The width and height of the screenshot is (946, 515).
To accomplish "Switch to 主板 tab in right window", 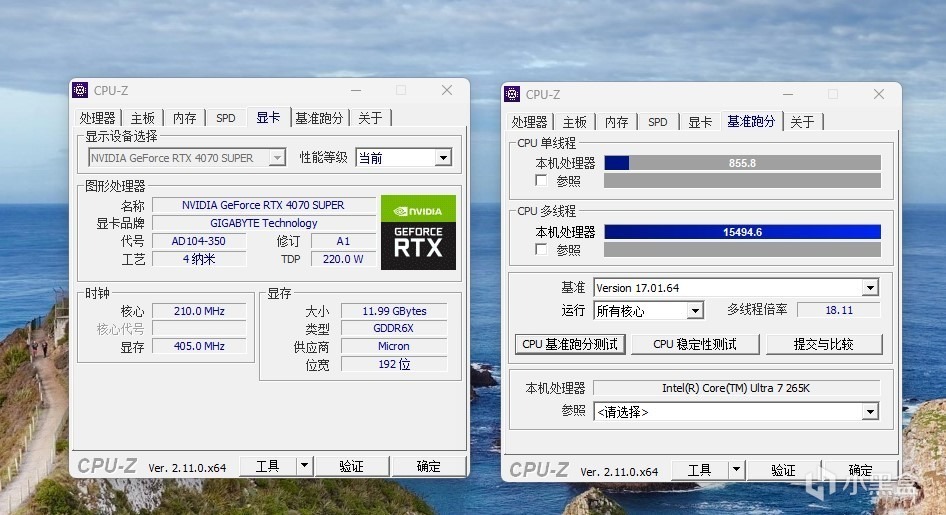I will (574, 122).
